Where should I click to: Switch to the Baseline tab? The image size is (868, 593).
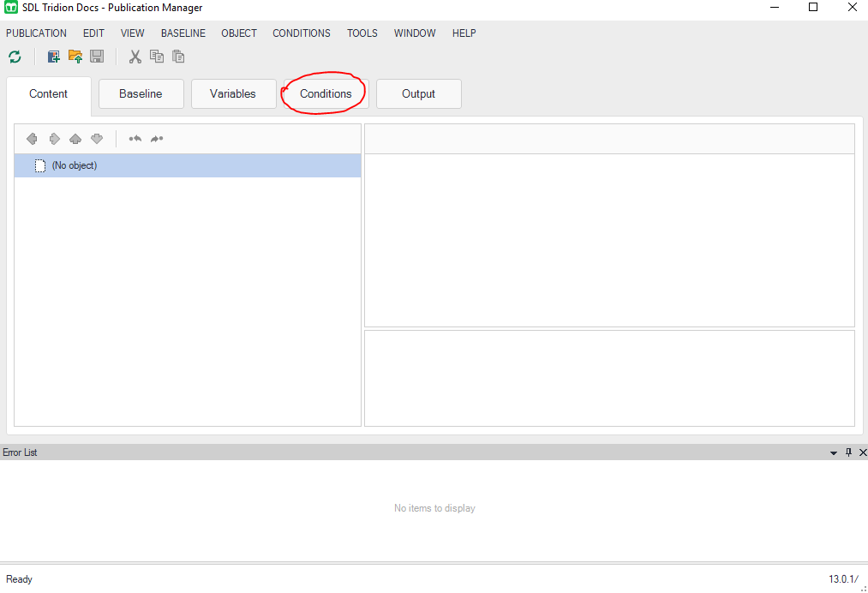(x=141, y=94)
